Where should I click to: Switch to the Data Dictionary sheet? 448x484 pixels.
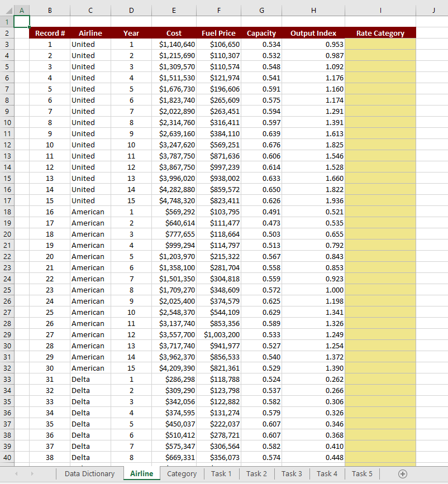tap(89, 473)
